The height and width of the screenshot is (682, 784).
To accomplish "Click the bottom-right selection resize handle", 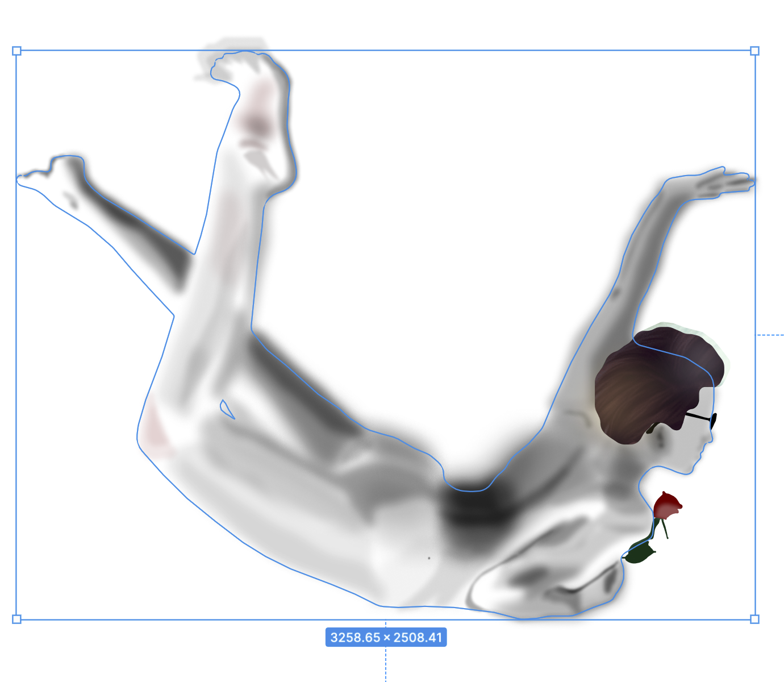I will [754, 619].
